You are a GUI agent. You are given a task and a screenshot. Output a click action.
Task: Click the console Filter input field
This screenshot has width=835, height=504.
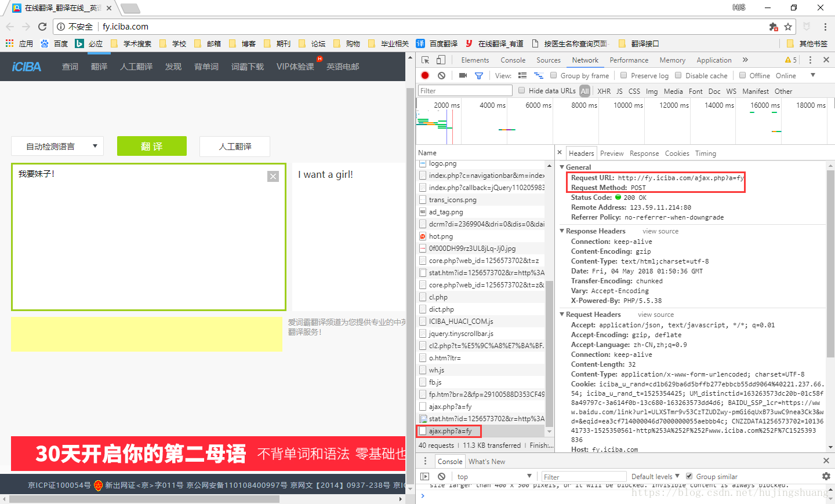click(x=583, y=477)
